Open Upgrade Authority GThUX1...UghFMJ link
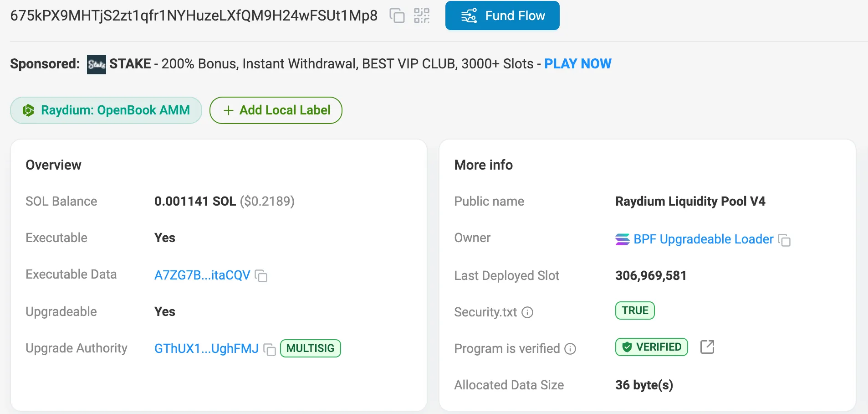868x414 pixels. [206, 349]
